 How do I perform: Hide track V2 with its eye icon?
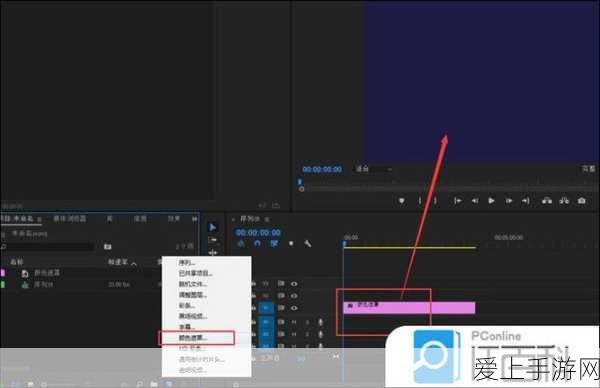point(294,296)
